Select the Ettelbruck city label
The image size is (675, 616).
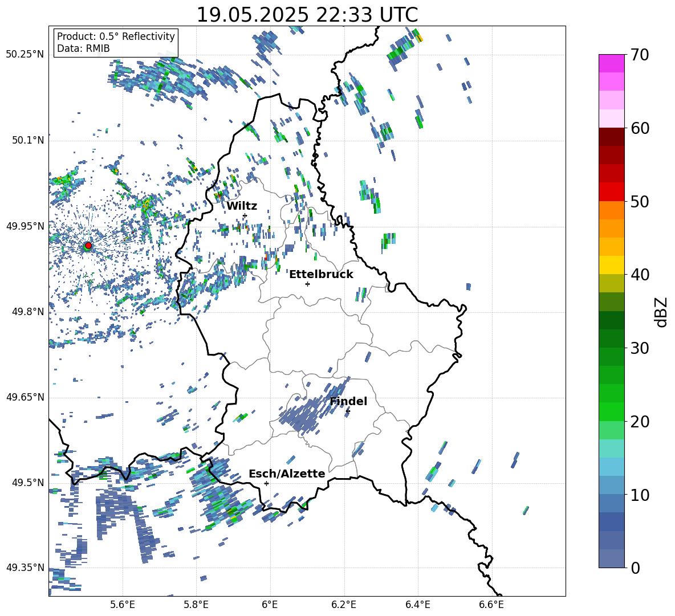(x=321, y=275)
